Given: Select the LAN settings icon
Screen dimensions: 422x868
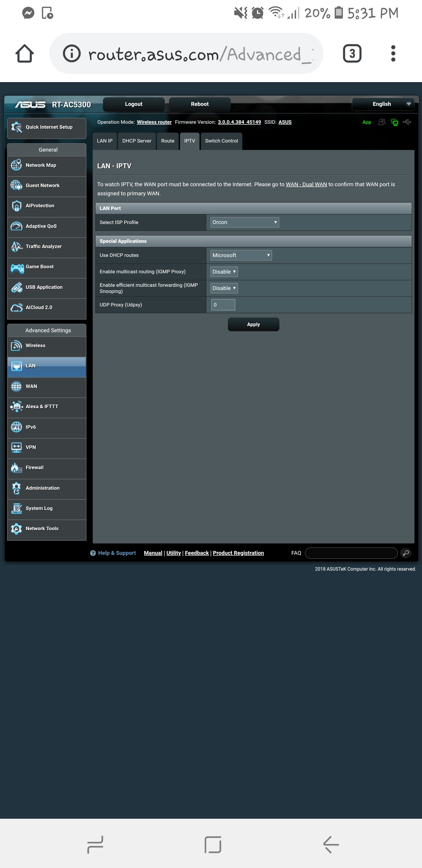Looking at the screenshot, I should (x=16, y=366).
